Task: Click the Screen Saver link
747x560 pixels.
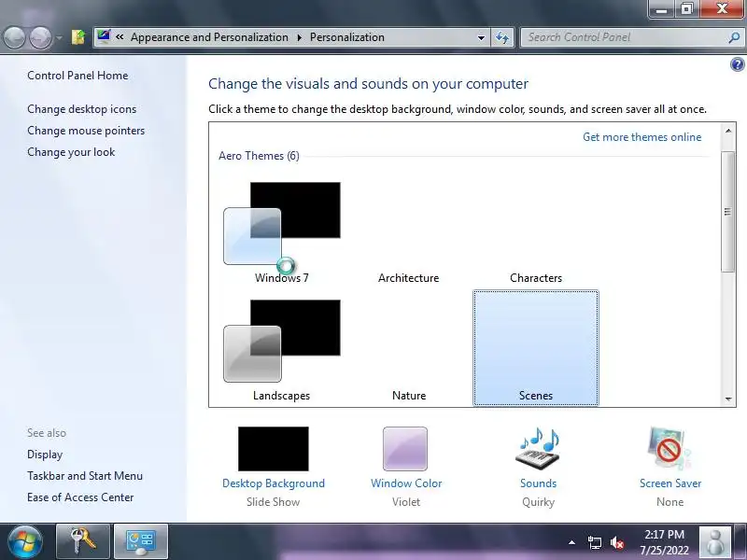Action: (x=670, y=483)
